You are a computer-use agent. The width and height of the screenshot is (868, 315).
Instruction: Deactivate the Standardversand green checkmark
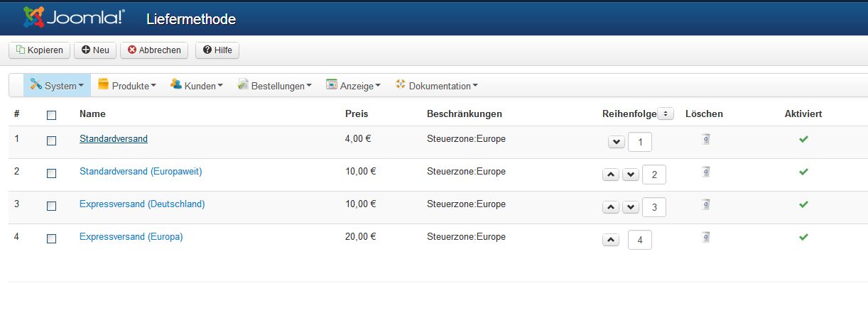[803, 139]
